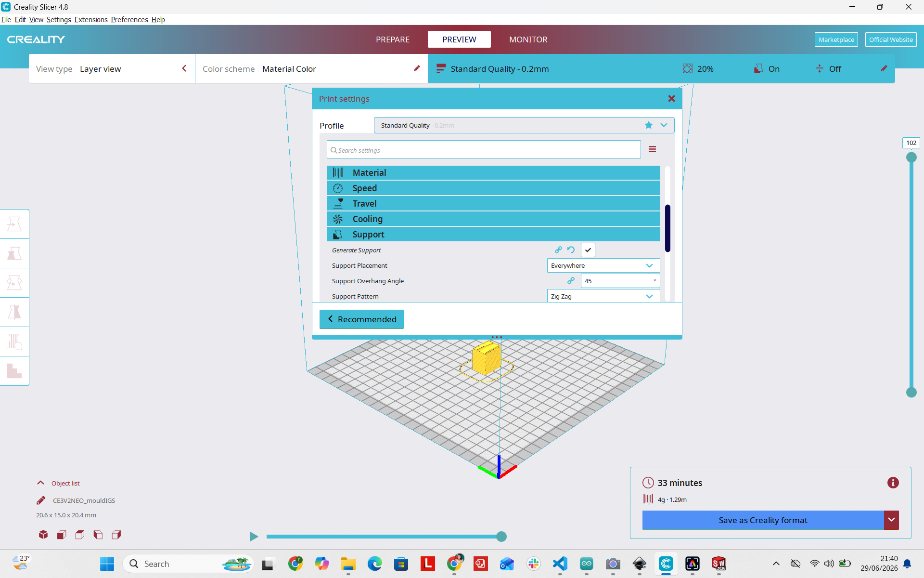This screenshot has width=924, height=578.
Task: Open the Profile Standard Quality dropdown
Action: [x=524, y=125]
